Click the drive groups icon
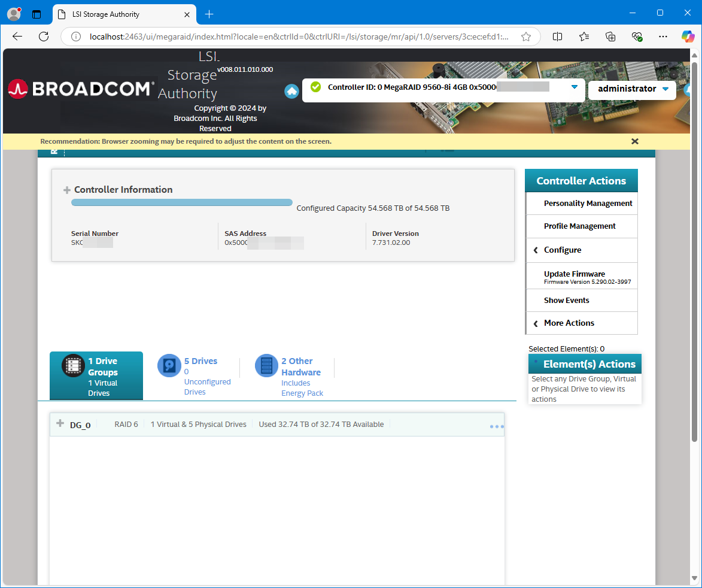The image size is (702, 588). (x=73, y=366)
